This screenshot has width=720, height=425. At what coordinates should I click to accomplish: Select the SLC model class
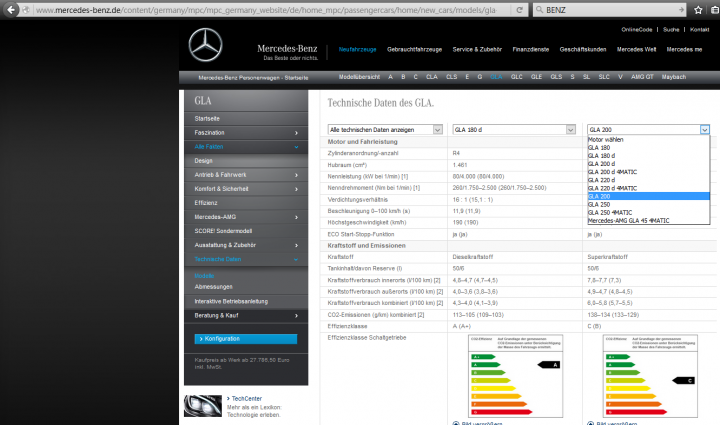click(x=604, y=77)
